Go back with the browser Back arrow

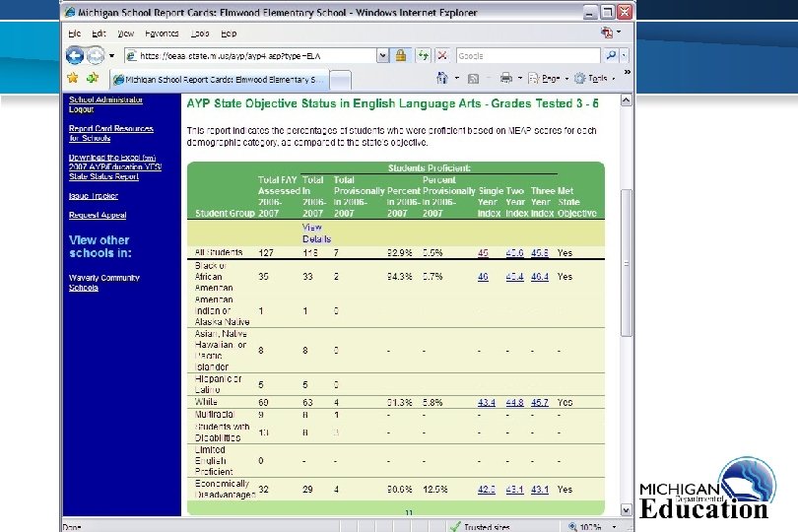click(75, 55)
